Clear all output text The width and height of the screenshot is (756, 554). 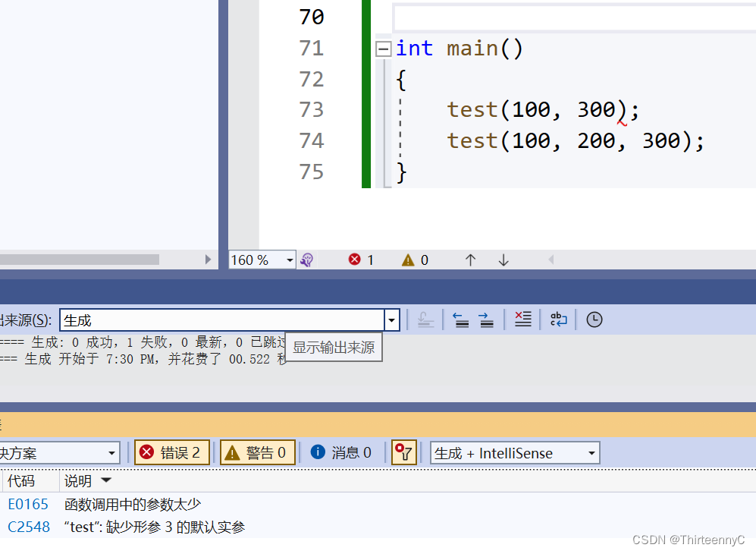(x=522, y=319)
